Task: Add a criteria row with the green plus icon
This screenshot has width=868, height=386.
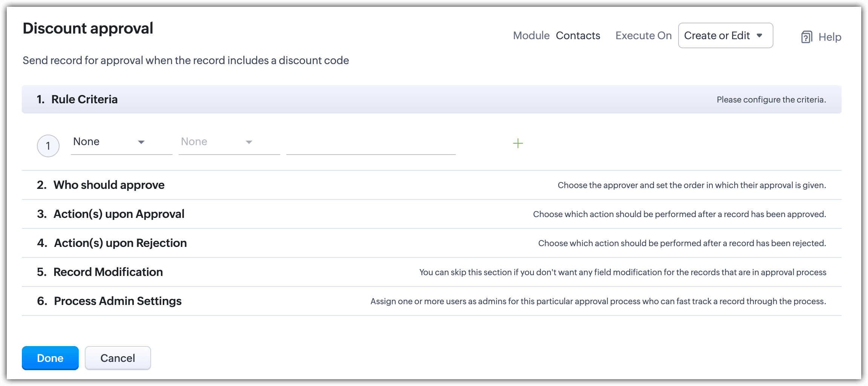Action: (518, 143)
